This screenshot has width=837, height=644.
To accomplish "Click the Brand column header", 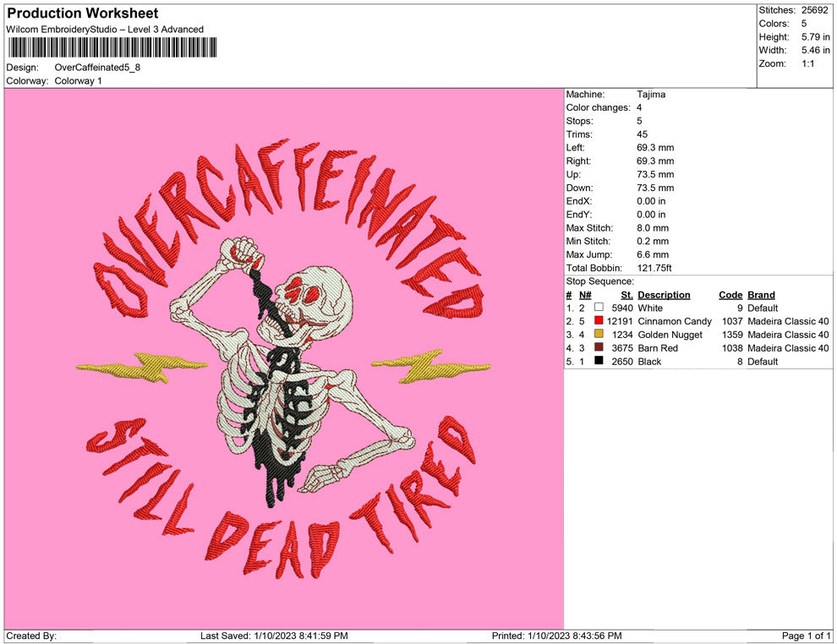I will (761, 294).
